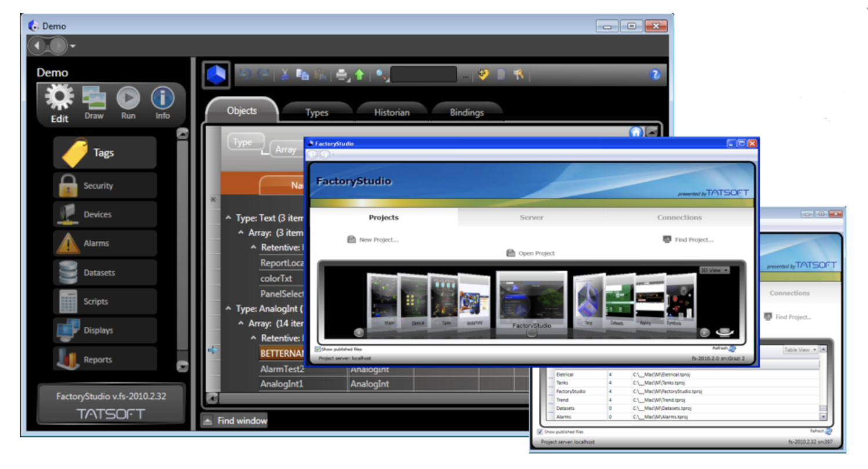Click the Print toolbar icon

click(x=342, y=75)
